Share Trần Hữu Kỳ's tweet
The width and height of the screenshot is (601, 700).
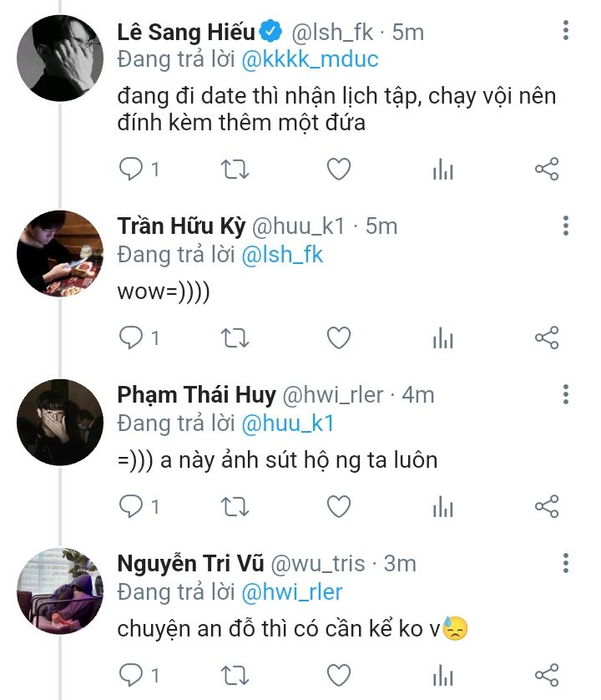[x=546, y=338]
